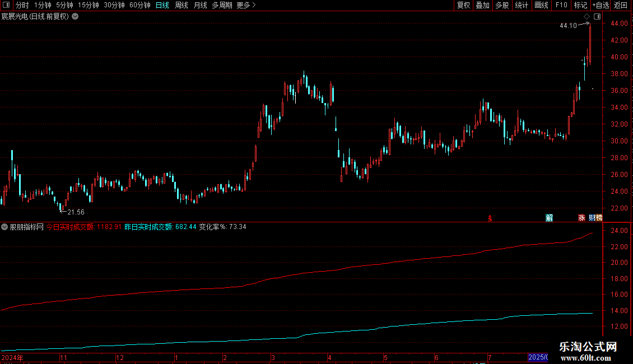Select the 30分钟 period
Image resolution: width=633 pixels, height=364 pixels.
click(114, 5)
